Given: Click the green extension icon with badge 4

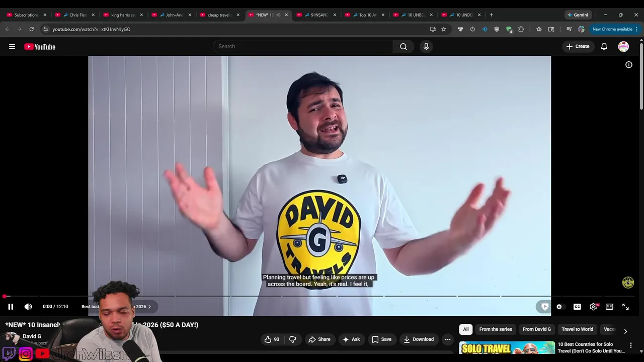Looking at the screenshot, I should pyautogui.click(x=509, y=29).
